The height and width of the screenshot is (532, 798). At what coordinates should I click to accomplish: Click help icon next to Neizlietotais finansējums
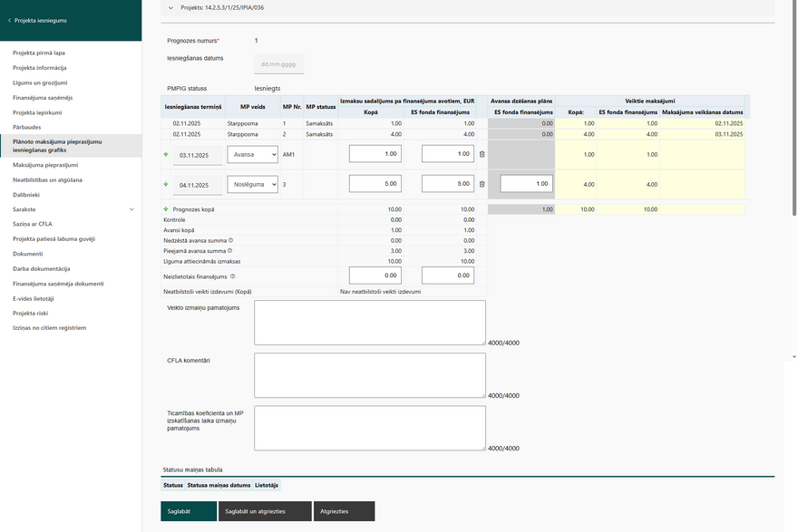point(233,276)
